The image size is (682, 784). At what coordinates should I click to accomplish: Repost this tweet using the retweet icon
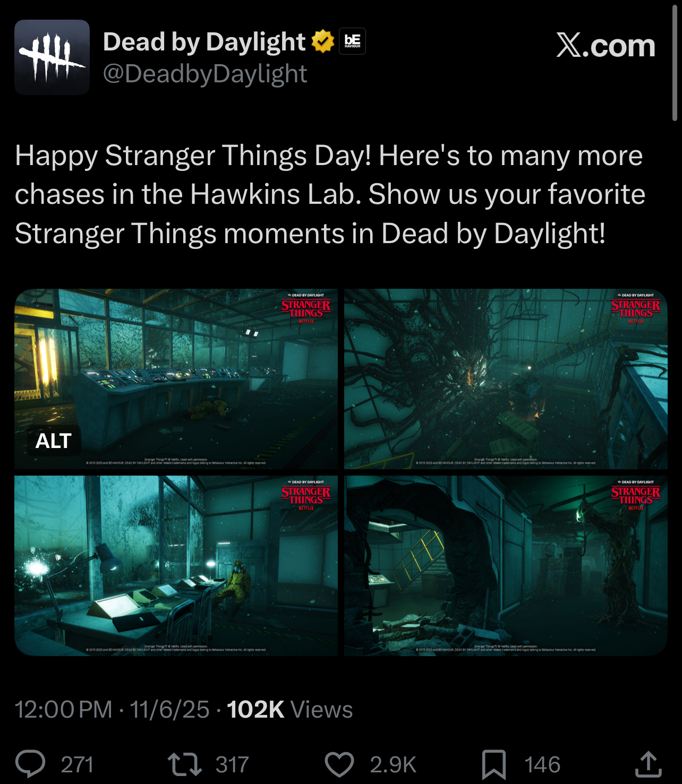point(184,764)
